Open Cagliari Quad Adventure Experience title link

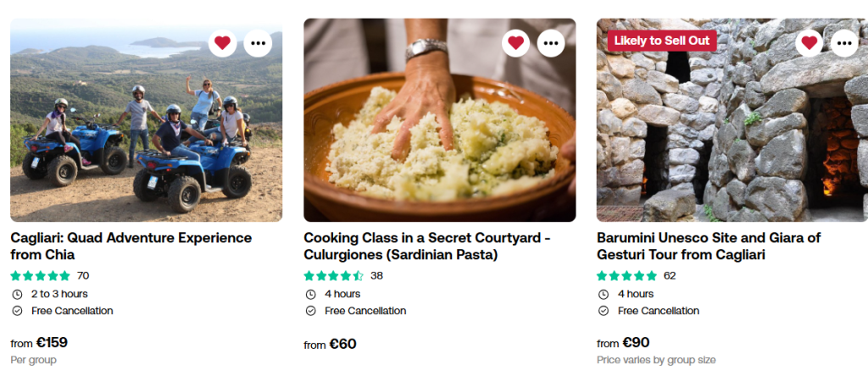tap(131, 246)
